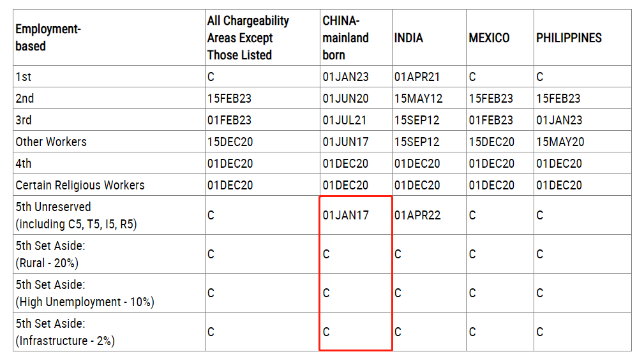The height and width of the screenshot is (361, 644).
Task: Select the 01JAN23 date for China 1st
Action: point(345,77)
